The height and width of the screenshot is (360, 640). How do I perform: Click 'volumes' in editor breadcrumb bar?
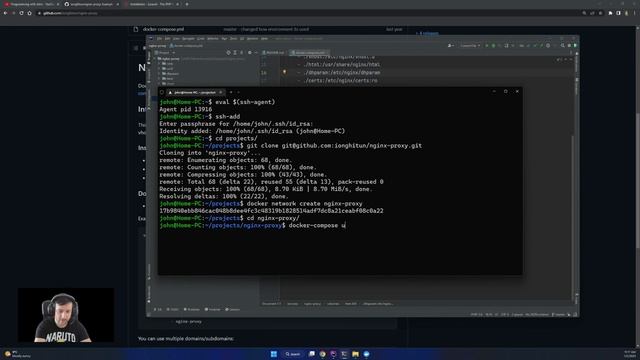(333, 304)
